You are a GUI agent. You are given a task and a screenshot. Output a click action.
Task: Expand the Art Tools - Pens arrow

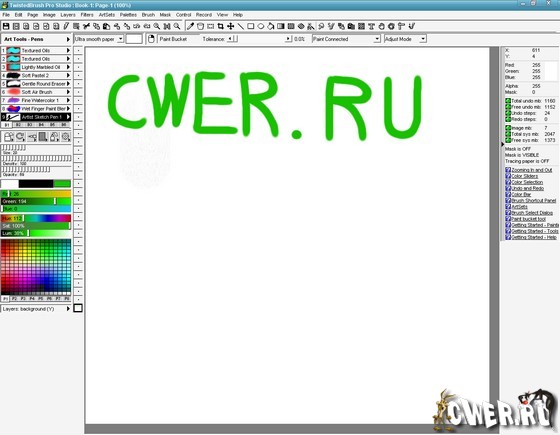point(68,39)
